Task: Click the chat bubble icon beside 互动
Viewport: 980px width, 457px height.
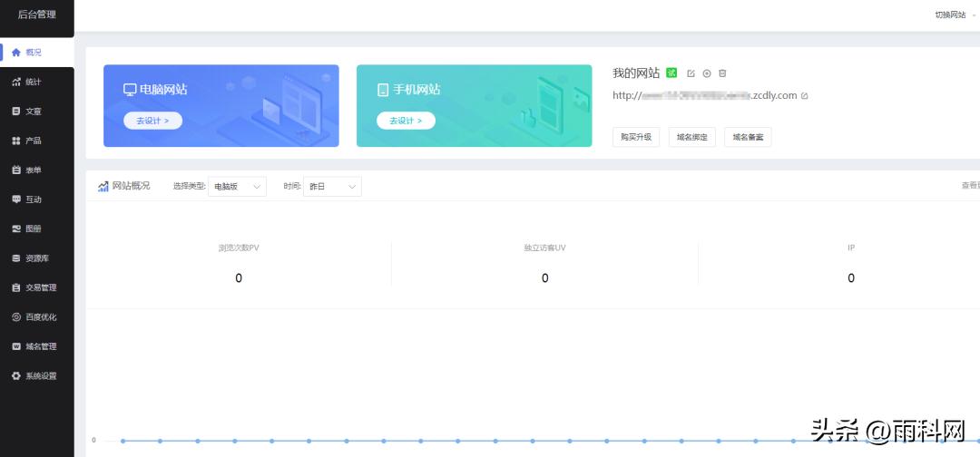Action: click(x=16, y=199)
